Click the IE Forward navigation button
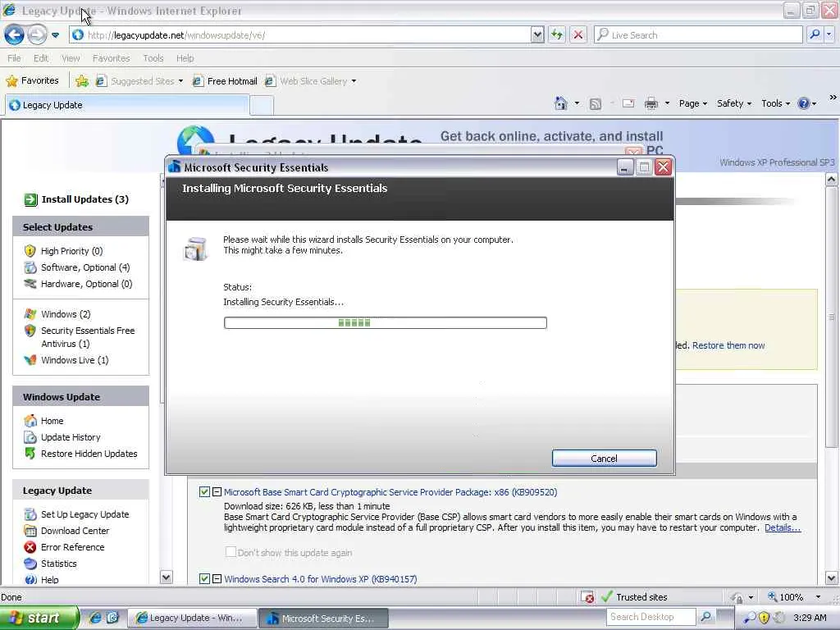840x630 pixels. pyautogui.click(x=36, y=35)
